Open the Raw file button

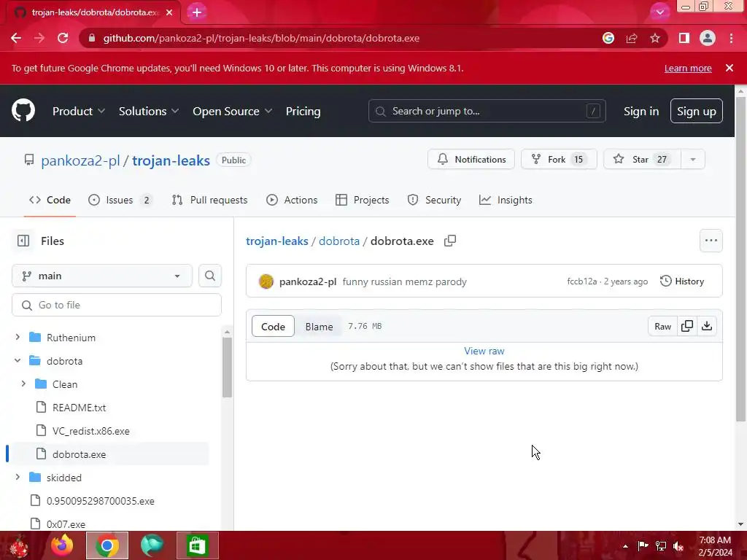(662, 326)
